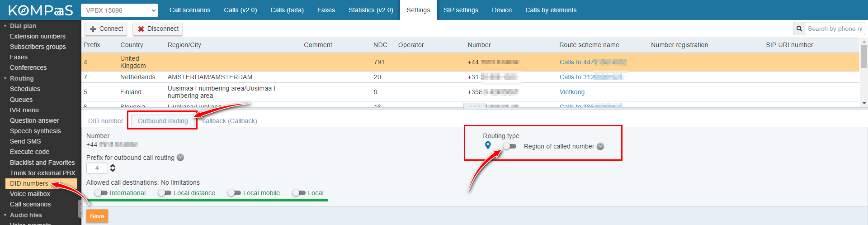
Task: Open Calls by elements tab
Action: click(551, 10)
